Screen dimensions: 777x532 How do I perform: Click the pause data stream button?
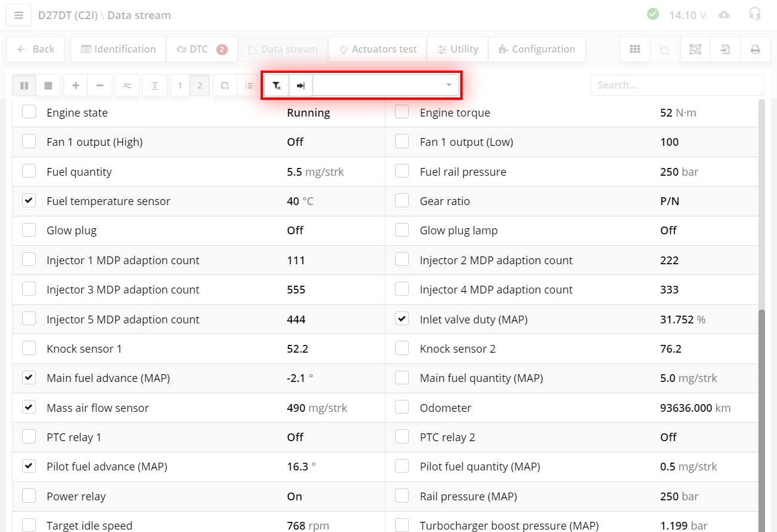coord(24,85)
